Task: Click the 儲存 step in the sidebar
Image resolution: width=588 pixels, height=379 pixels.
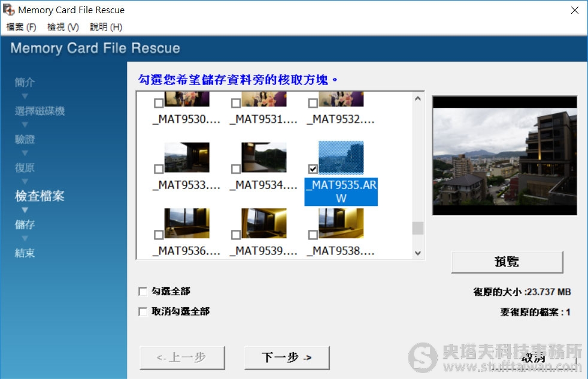Action: (x=25, y=225)
